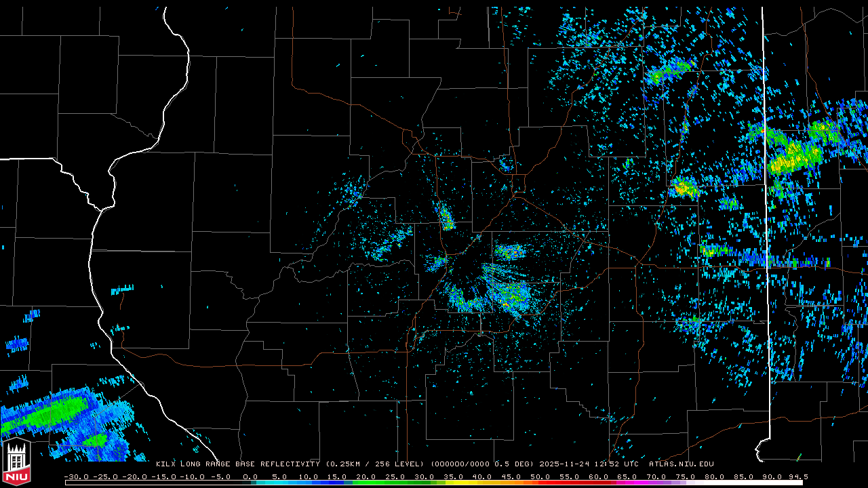Open the ATLAS.NIU.EDU link text
This screenshot has width=868, height=488.
[681, 464]
